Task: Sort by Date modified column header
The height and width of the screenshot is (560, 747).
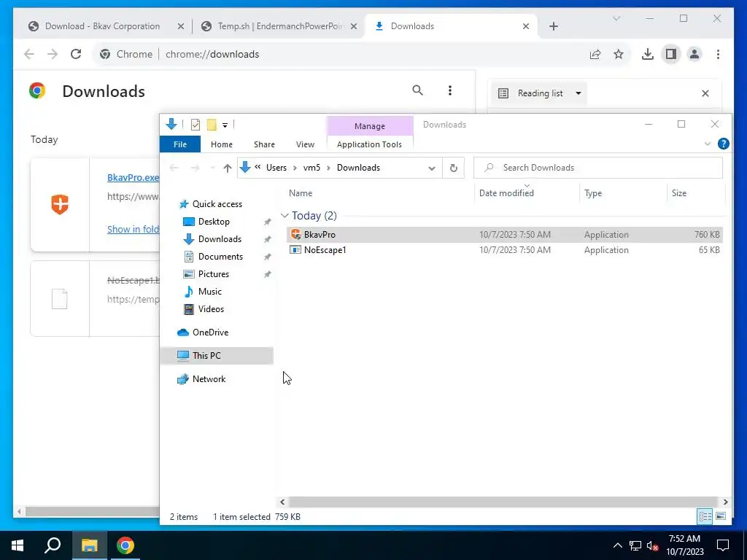Action: [x=506, y=192]
